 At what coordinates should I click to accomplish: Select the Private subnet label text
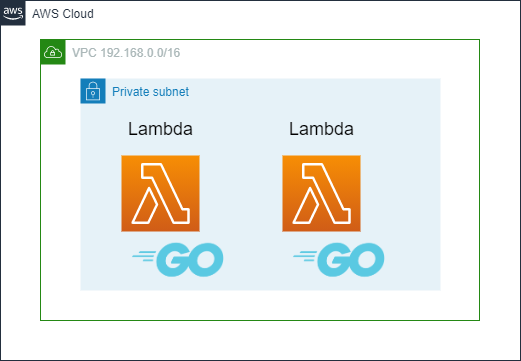pyautogui.click(x=150, y=92)
